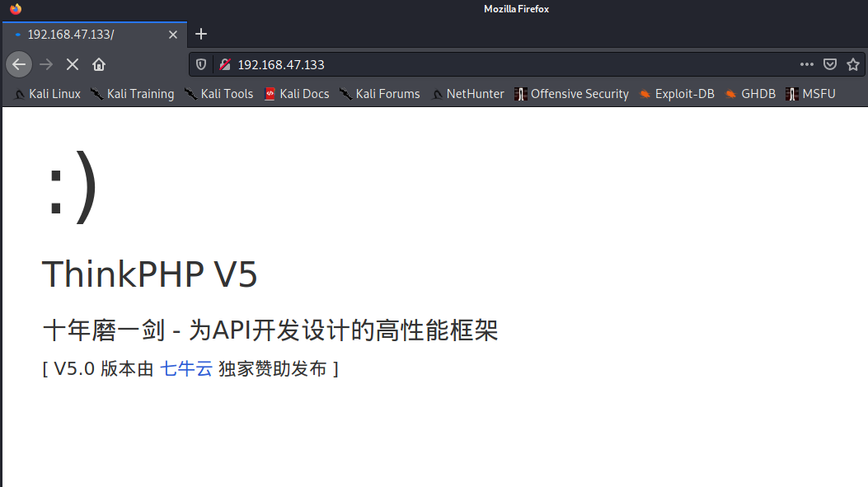This screenshot has height=487, width=868.
Task: Open Exploit-DB bookmark
Action: point(677,94)
